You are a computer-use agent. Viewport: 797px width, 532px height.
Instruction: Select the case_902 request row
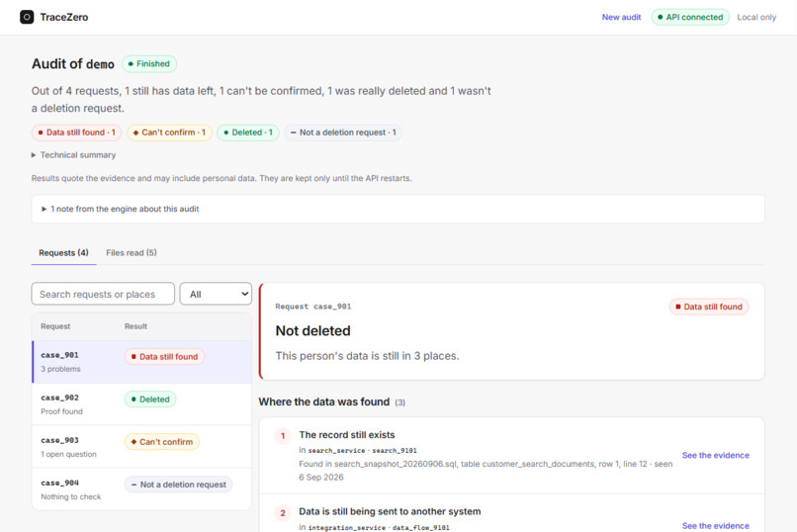coord(141,404)
